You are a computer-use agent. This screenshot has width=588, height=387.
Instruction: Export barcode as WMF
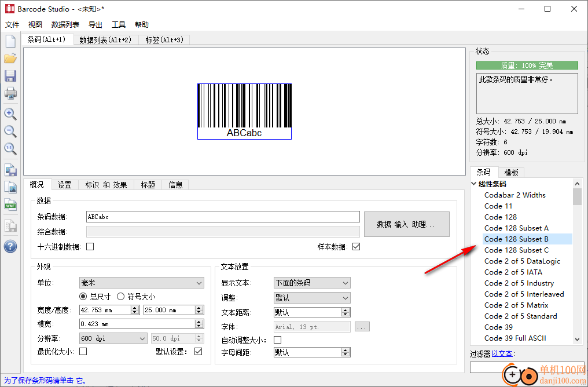point(10,205)
